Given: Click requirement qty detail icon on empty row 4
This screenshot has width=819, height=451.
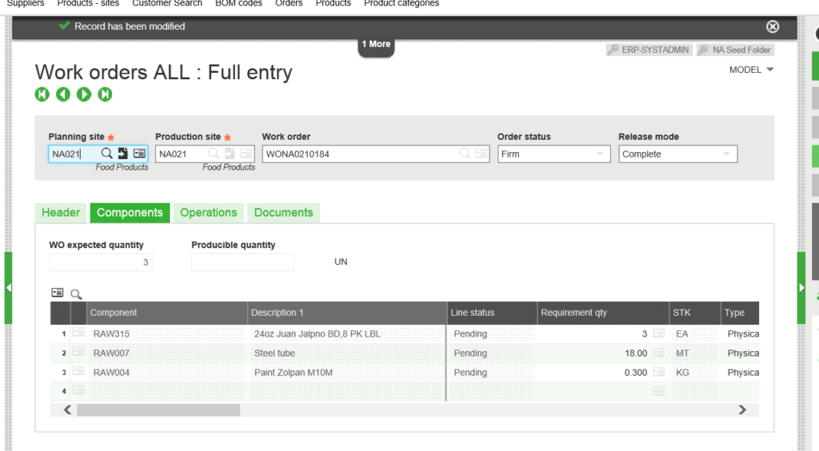Looking at the screenshot, I should pos(659,391).
